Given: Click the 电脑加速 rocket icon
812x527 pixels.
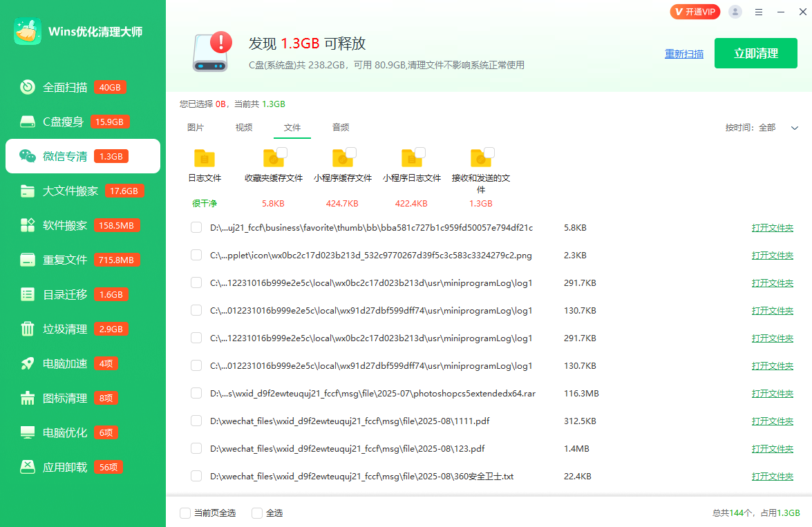Looking at the screenshot, I should [x=28, y=363].
